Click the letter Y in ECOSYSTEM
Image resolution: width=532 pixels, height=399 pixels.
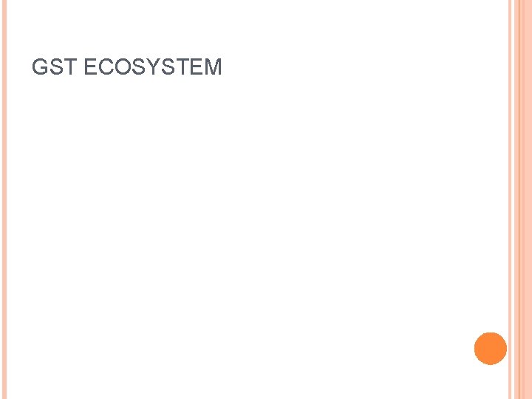point(153,66)
